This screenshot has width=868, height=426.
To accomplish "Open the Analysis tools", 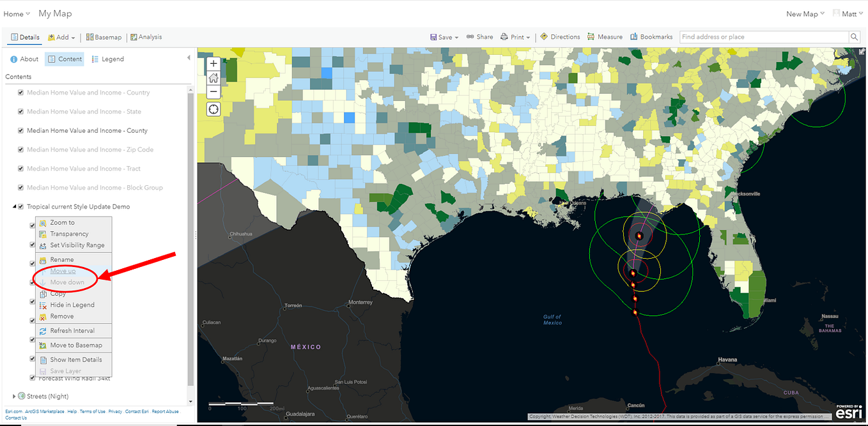I will pos(146,36).
